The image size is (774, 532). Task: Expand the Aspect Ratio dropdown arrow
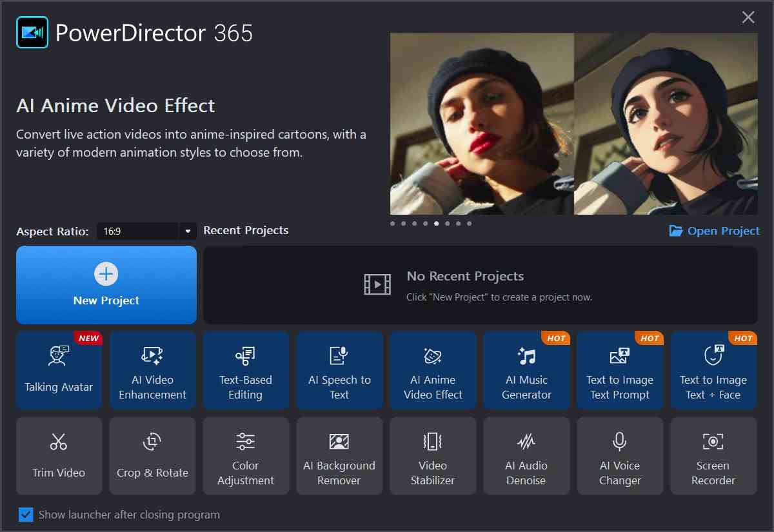[x=188, y=231]
